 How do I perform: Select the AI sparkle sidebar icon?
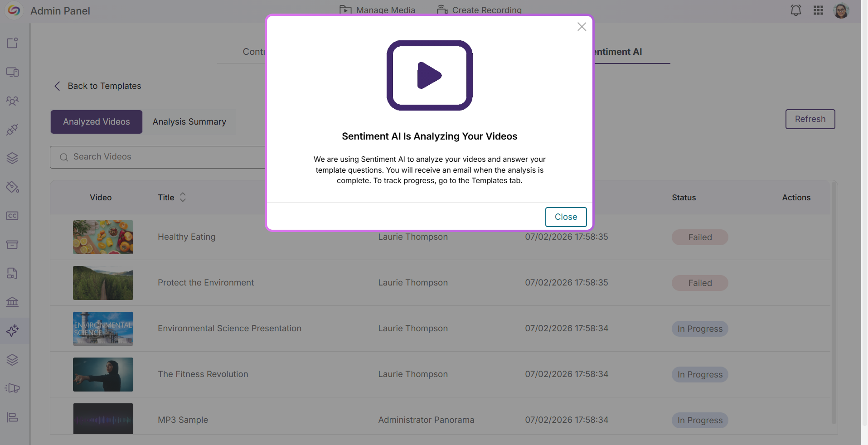(13, 331)
